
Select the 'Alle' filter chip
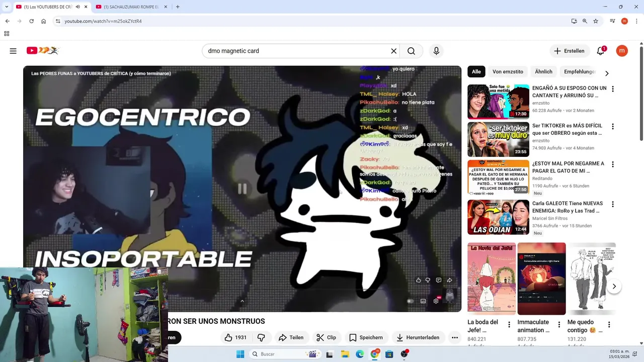coord(476,71)
